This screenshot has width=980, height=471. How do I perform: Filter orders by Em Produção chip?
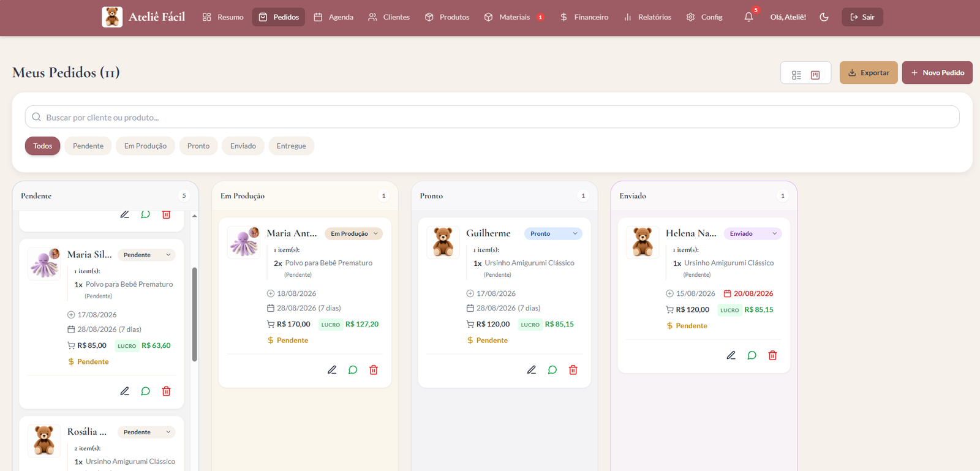coord(146,146)
